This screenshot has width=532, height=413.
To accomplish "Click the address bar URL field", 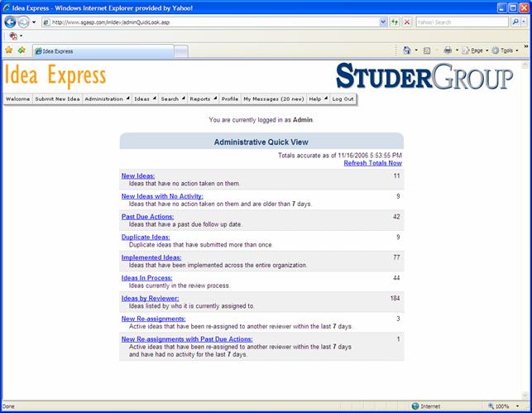I will tap(210, 22).
